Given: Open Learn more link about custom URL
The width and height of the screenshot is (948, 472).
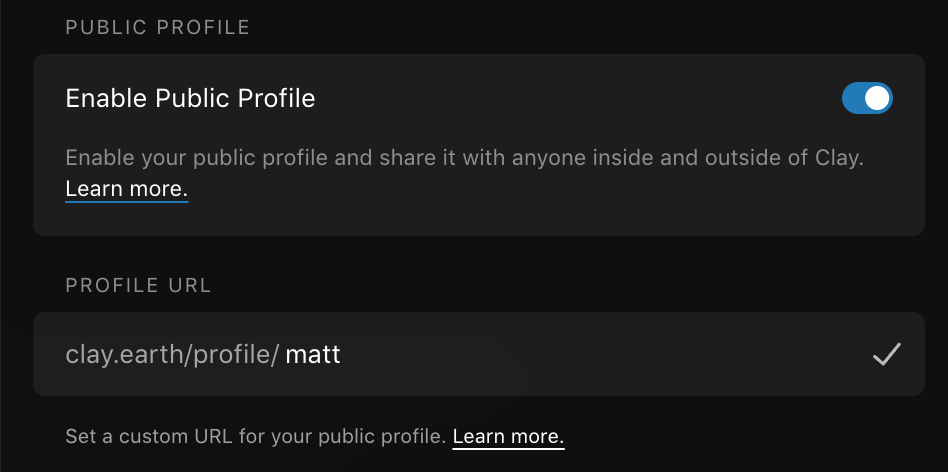Looking at the screenshot, I should (x=508, y=437).
